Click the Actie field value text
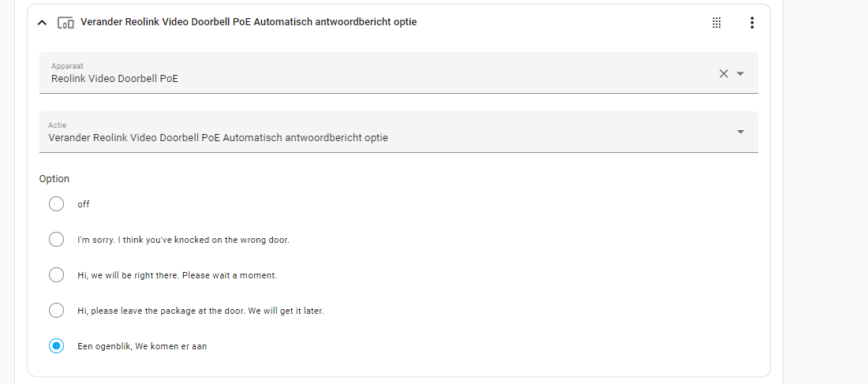The image size is (868, 384). tap(218, 138)
